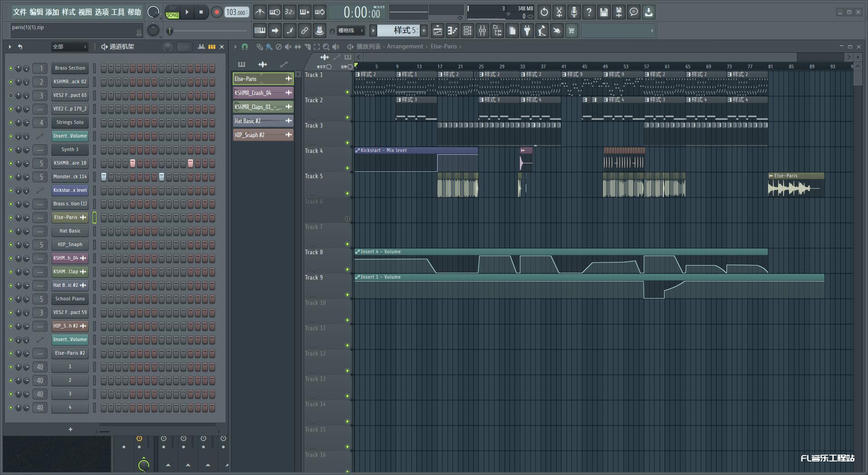Viewport: 868px width, 475px height.
Task: Select the playlist zoom magnifier tool
Action: point(326,47)
